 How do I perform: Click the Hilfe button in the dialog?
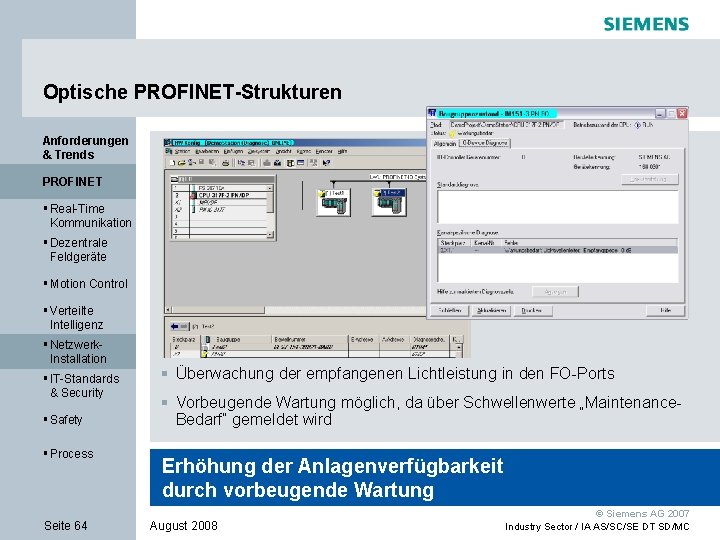coord(666,311)
